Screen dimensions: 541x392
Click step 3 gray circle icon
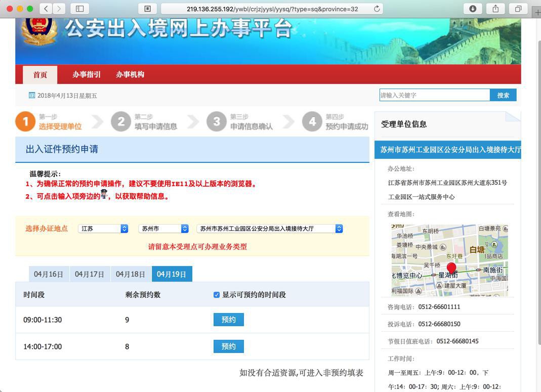click(216, 121)
